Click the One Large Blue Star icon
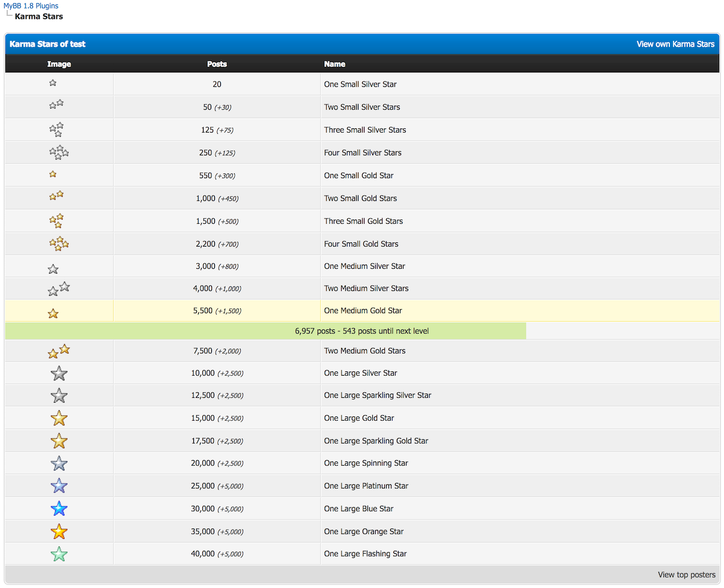This screenshot has height=588, width=724. click(59, 509)
